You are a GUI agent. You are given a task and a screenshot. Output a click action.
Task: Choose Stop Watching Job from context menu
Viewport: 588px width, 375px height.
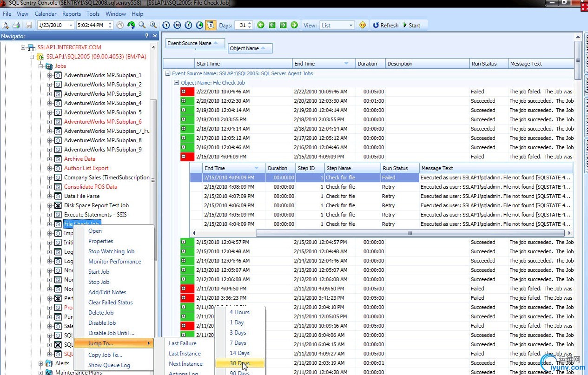112,251
